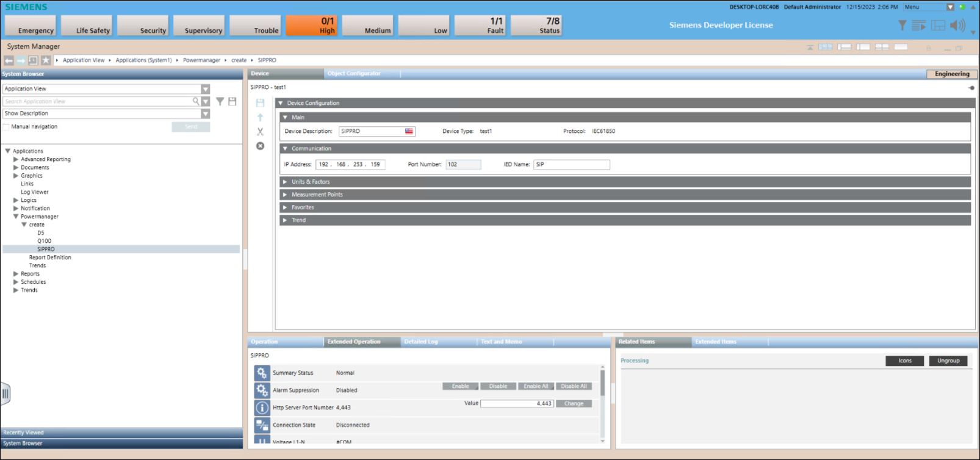Click the Alarm Suppression gear icon
The image size is (980, 460).
262,390
